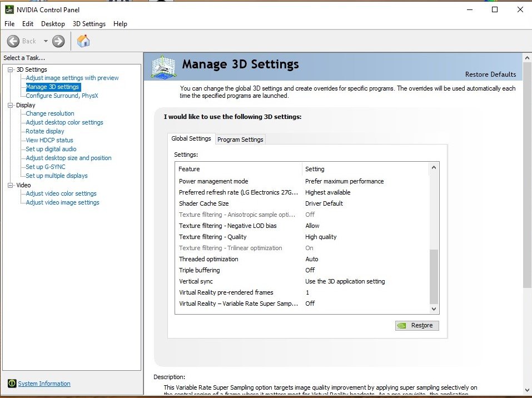
Task: Select Adjust image settings with preview
Action: 72,78
